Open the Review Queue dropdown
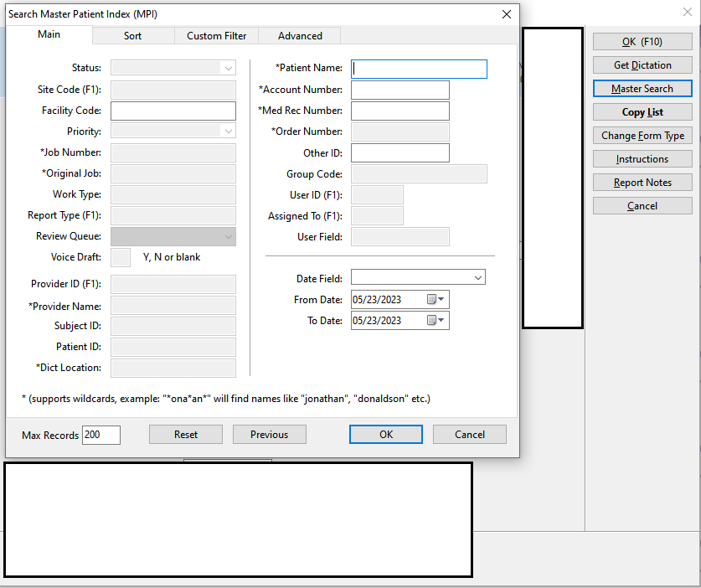Image resolution: width=701 pixels, height=588 pixels. tap(229, 236)
